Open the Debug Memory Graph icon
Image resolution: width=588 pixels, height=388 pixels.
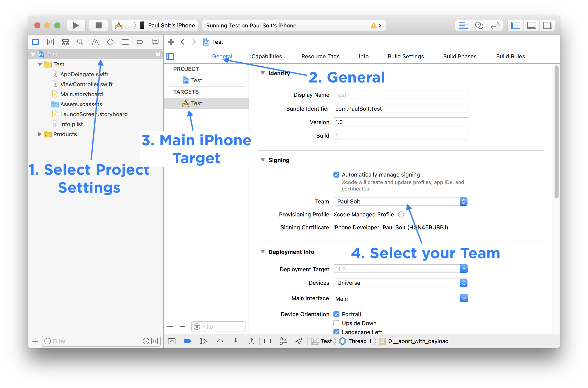(x=283, y=341)
